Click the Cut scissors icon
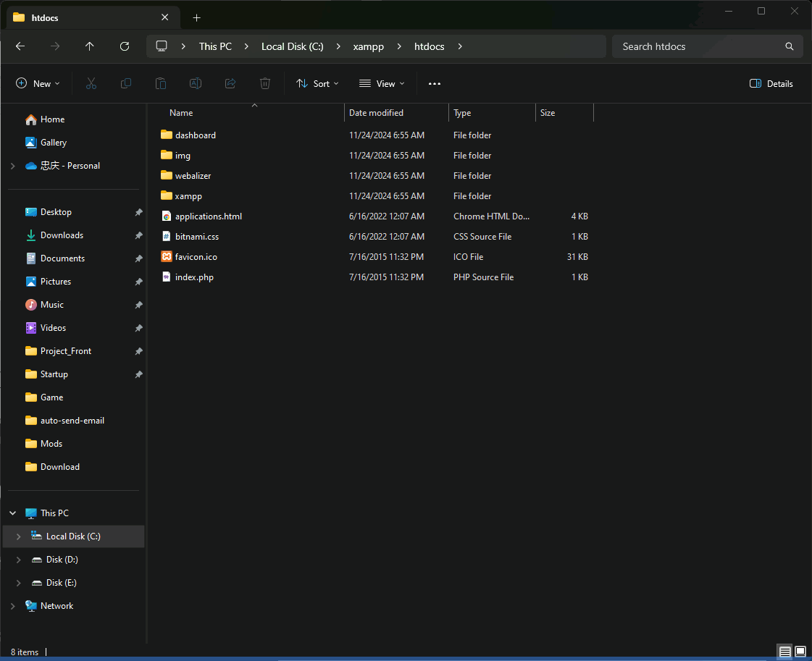The width and height of the screenshot is (812, 661). tap(91, 83)
